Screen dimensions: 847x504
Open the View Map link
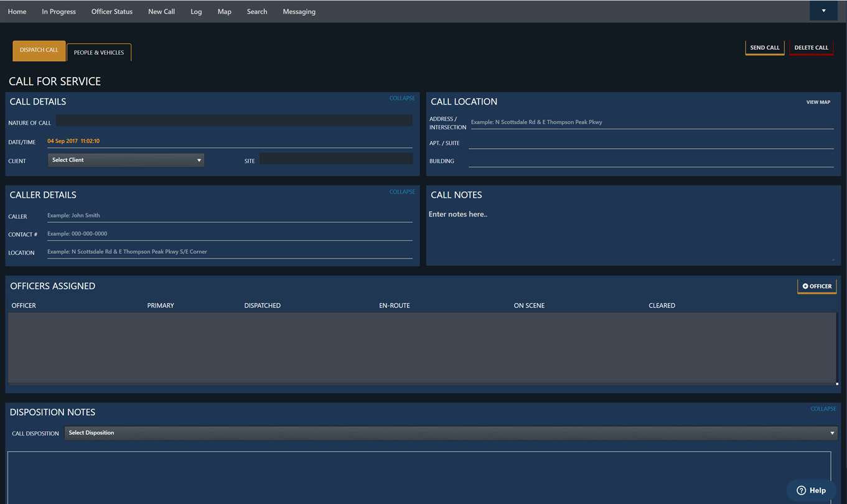click(x=818, y=102)
